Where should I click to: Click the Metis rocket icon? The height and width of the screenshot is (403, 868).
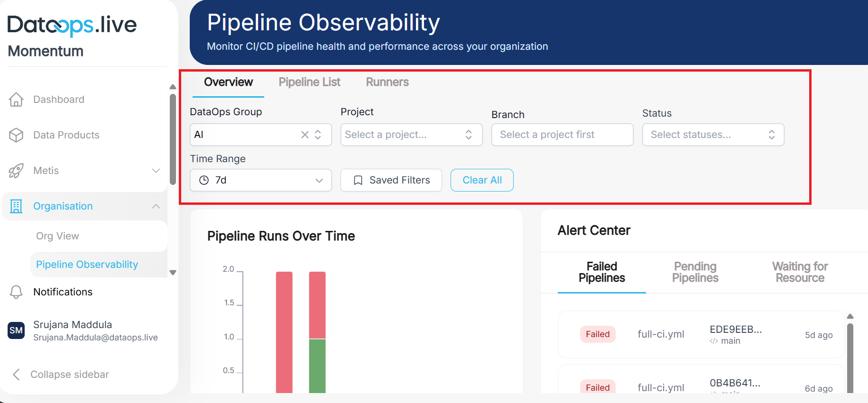(x=16, y=171)
